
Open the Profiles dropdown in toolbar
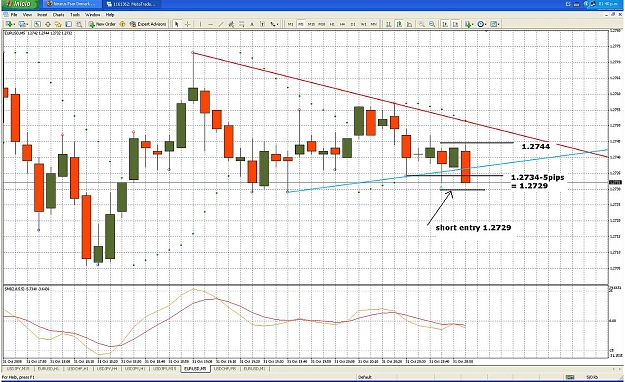(x=23, y=24)
